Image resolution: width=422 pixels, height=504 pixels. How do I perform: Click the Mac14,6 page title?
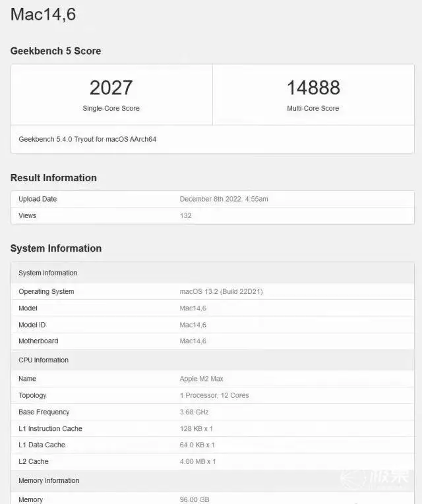point(43,14)
